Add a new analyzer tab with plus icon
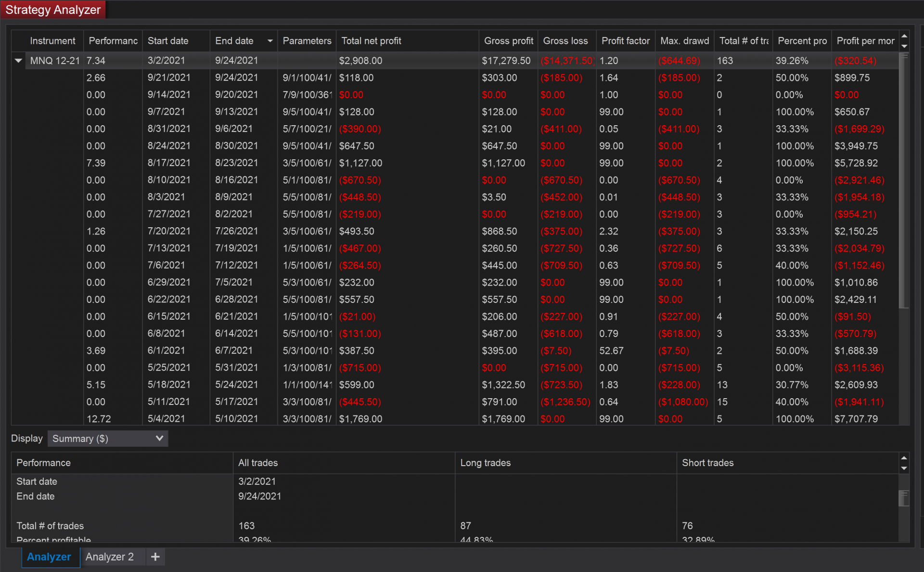 click(155, 557)
